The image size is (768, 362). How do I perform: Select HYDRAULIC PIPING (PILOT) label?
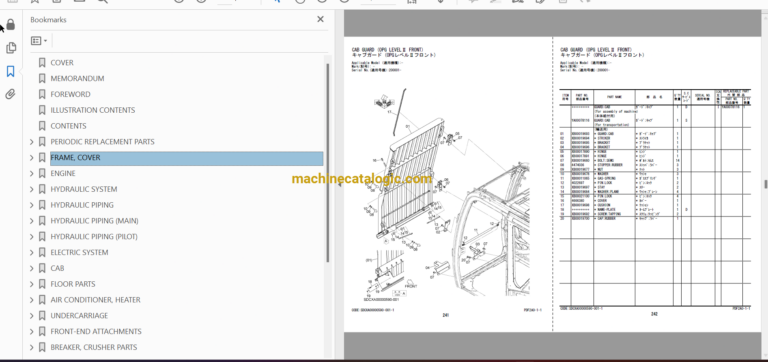94,237
